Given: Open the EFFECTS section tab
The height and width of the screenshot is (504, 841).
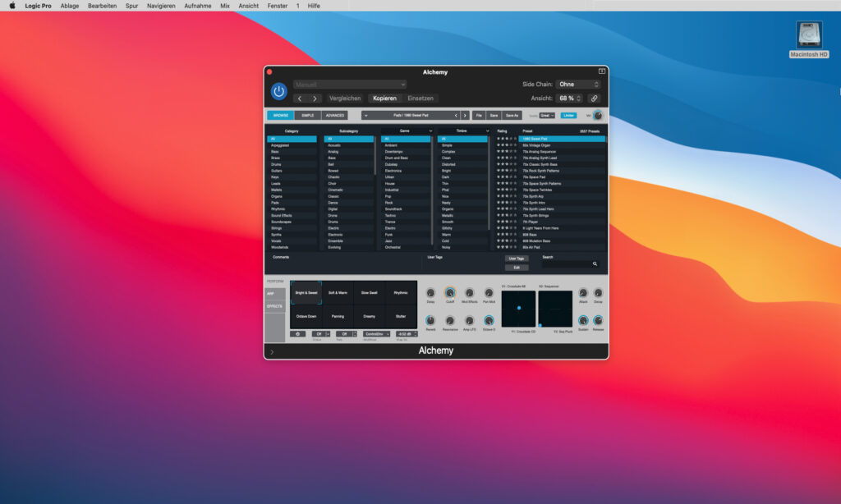Looking at the screenshot, I should click(x=274, y=306).
